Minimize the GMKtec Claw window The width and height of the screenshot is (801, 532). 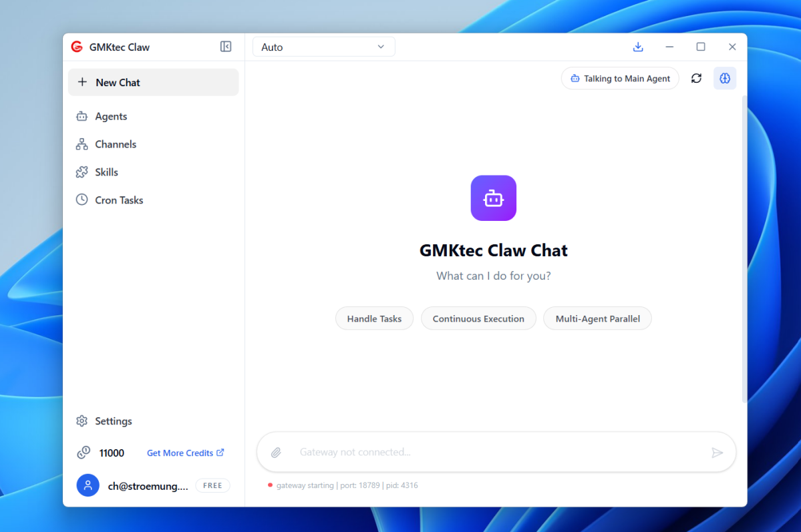pyautogui.click(x=669, y=47)
